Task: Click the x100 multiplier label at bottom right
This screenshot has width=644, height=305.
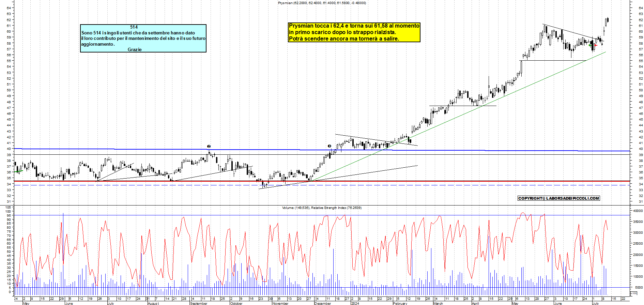Action: [634, 293]
